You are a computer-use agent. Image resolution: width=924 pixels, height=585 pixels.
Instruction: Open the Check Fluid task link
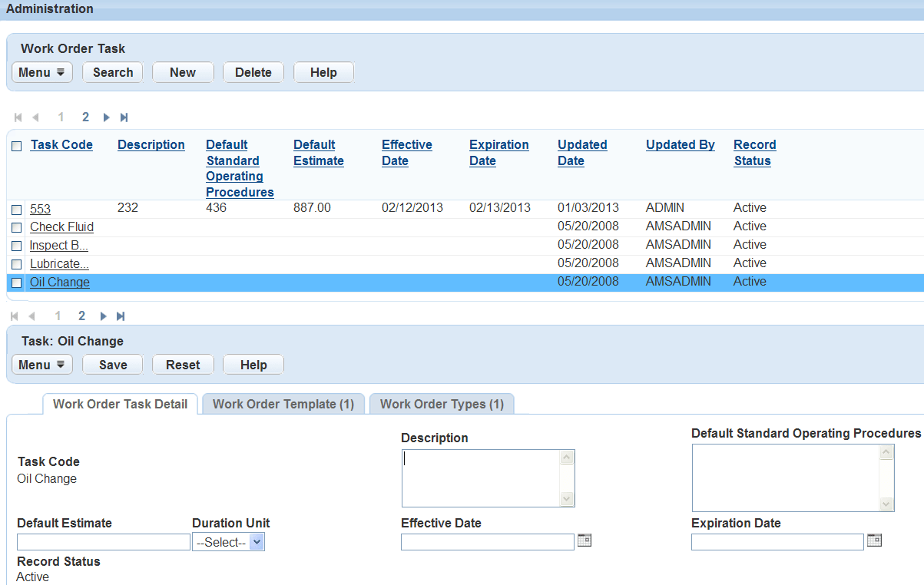tap(61, 226)
